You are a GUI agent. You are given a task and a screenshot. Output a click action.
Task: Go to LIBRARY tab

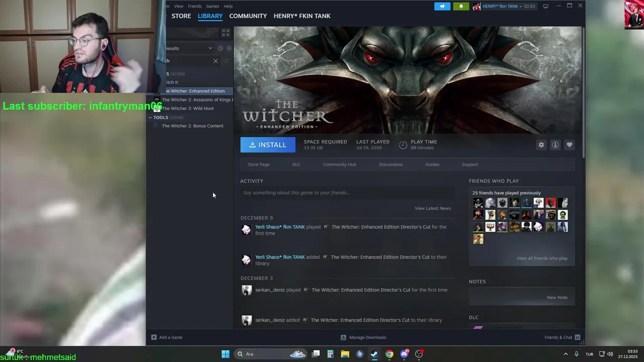tap(210, 16)
